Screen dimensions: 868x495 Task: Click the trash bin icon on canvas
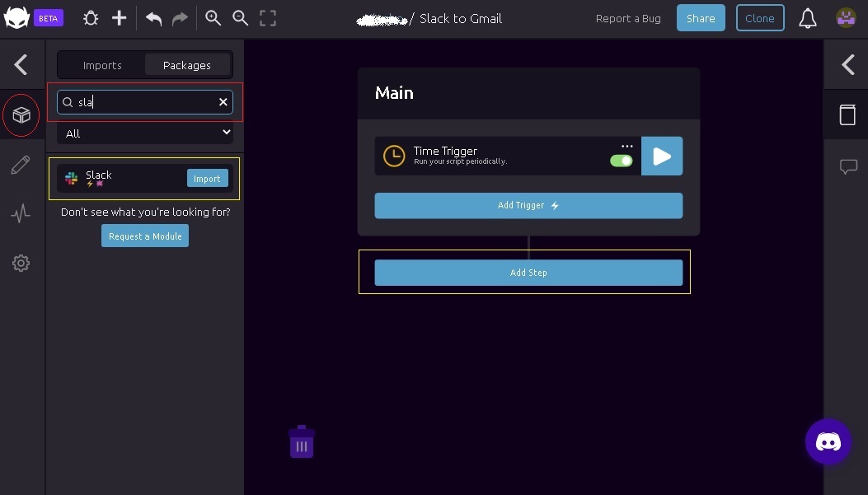[302, 442]
